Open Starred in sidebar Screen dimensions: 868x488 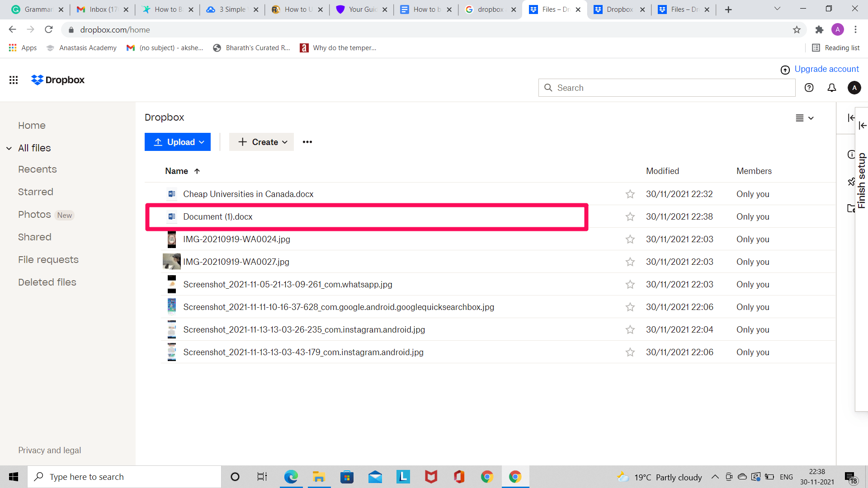tap(36, 192)
